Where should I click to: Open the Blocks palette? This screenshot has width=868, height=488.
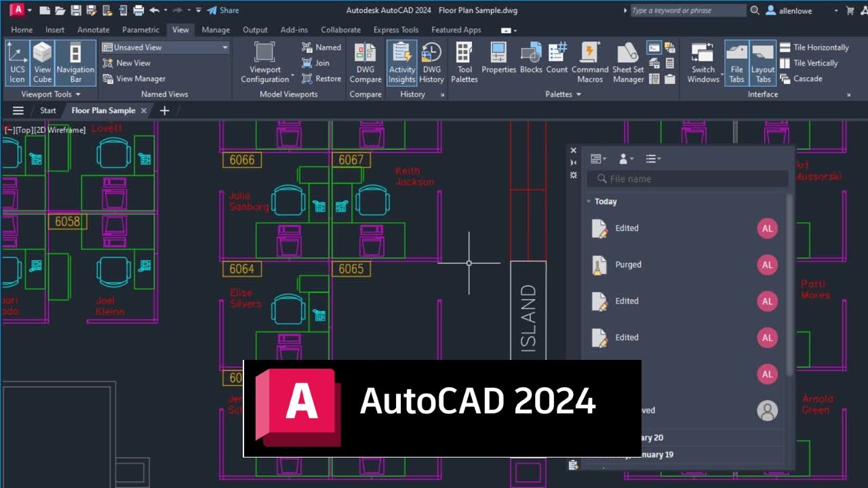click(x=531, y=58)
